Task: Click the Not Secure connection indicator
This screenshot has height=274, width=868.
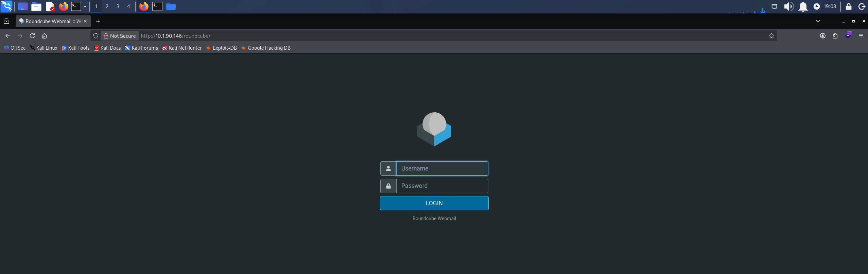Action: point(120,36)
